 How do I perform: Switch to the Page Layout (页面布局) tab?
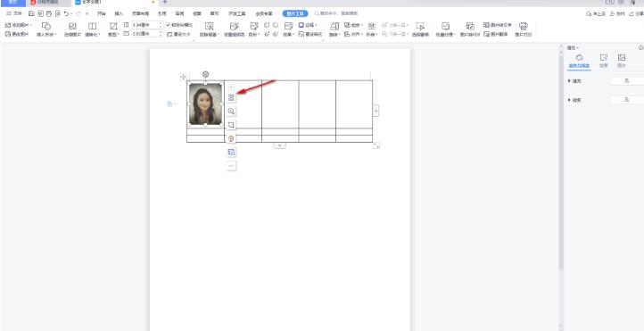[140, 13]
